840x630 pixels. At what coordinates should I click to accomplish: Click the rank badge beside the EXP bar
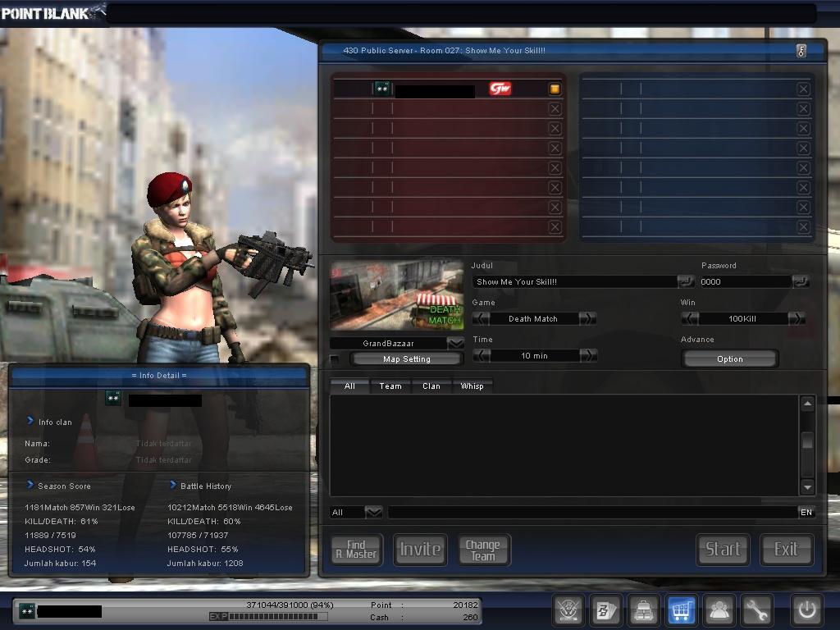(x=27, y=610)
